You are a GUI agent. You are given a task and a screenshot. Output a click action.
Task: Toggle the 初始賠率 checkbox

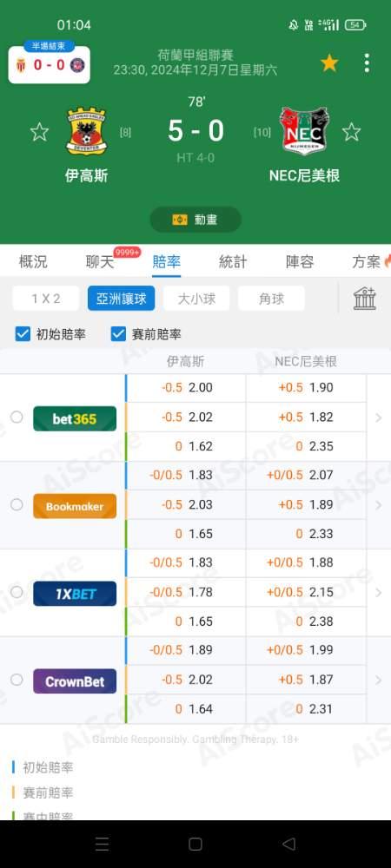point(23,334)
